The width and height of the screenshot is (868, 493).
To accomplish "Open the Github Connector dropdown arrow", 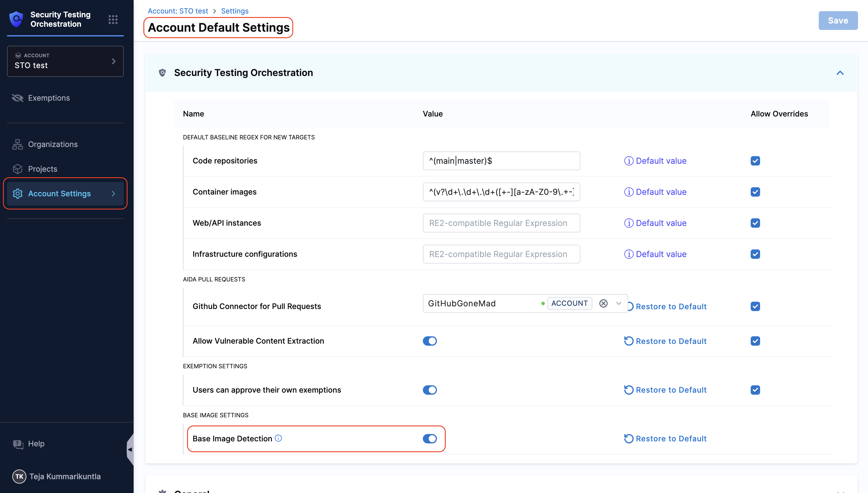I will [x=619, y=303].
